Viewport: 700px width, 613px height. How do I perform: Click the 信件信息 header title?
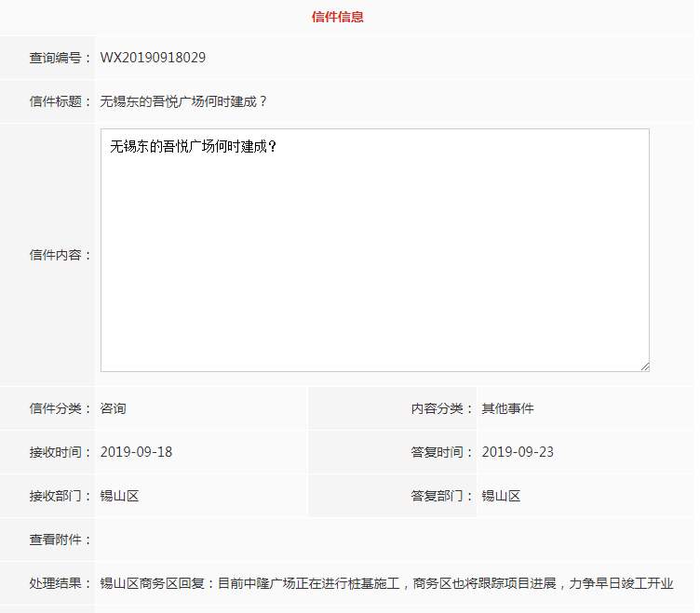tap(337, 17)
